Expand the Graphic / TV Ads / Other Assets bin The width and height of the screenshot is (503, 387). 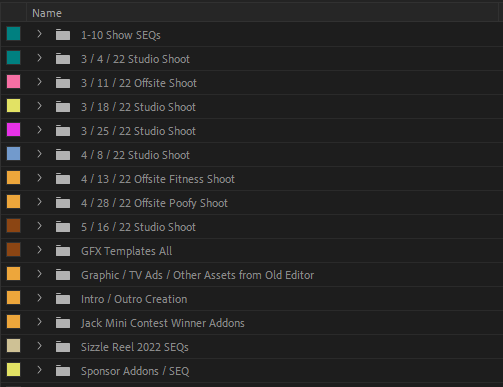[x=39, y=274]
